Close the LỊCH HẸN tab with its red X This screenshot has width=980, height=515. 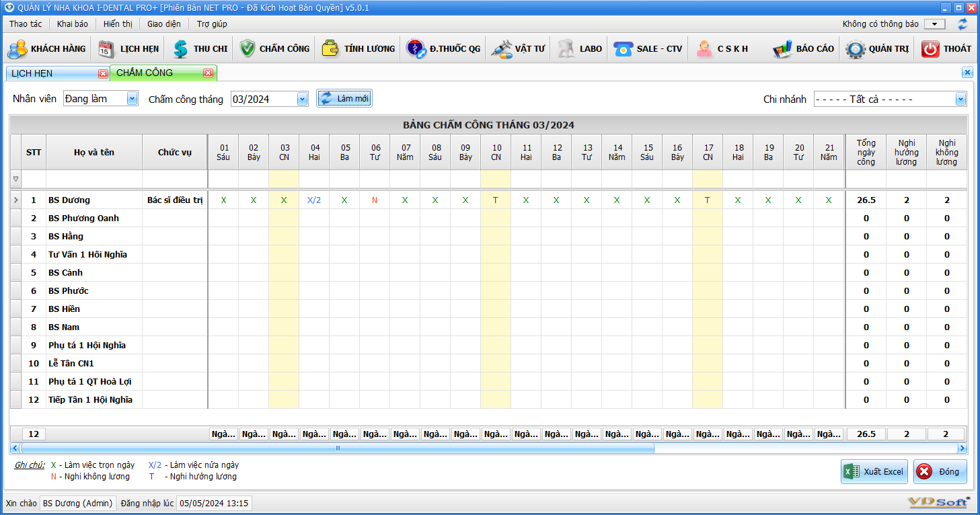tap(103, 73)
